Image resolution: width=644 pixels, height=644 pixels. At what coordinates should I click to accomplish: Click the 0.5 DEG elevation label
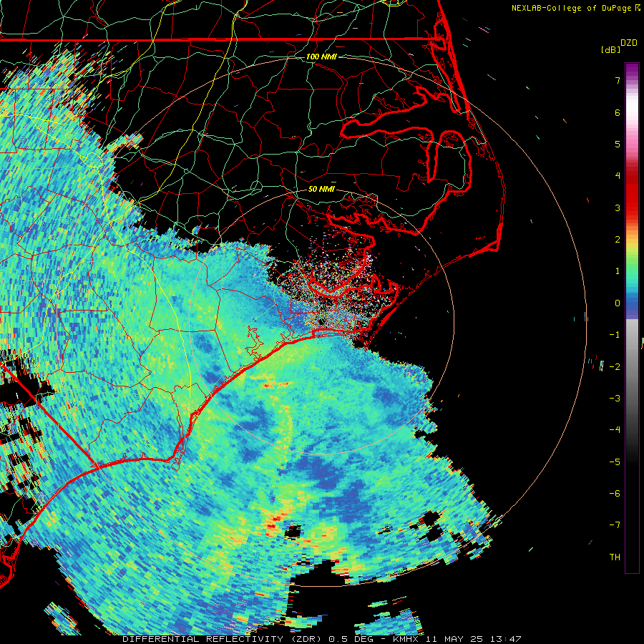[x=351, y=639]
